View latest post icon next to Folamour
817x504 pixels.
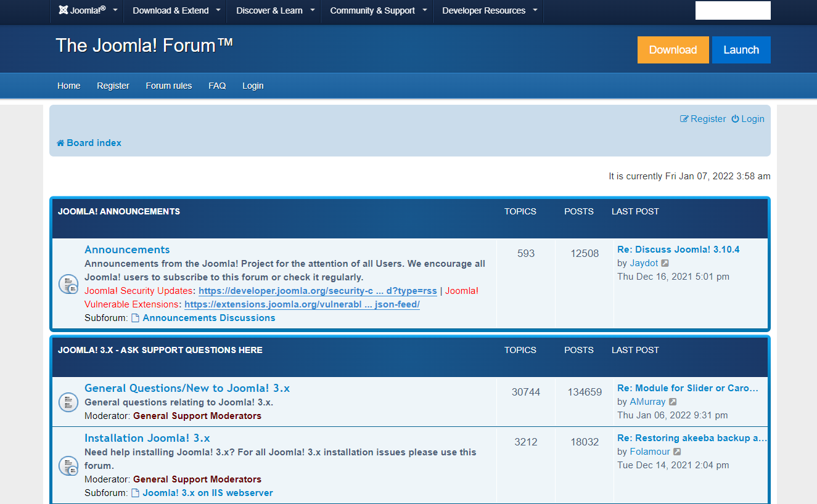676,452
